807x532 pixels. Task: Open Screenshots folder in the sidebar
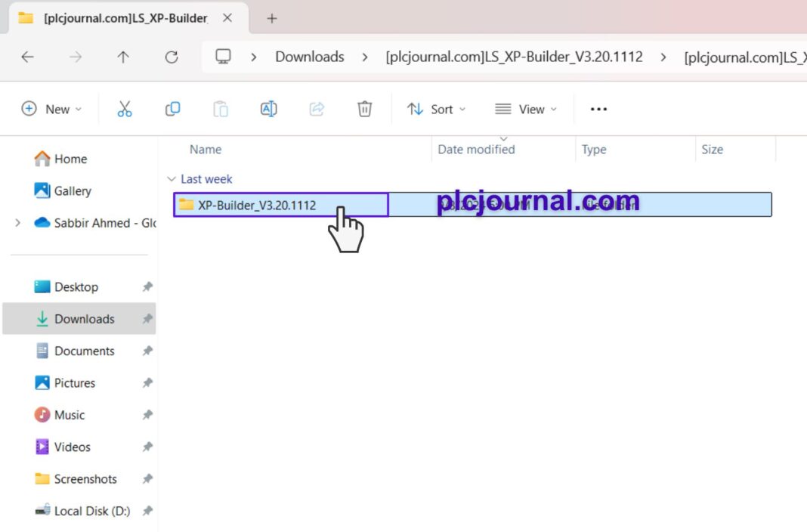(x=76, y=479)
